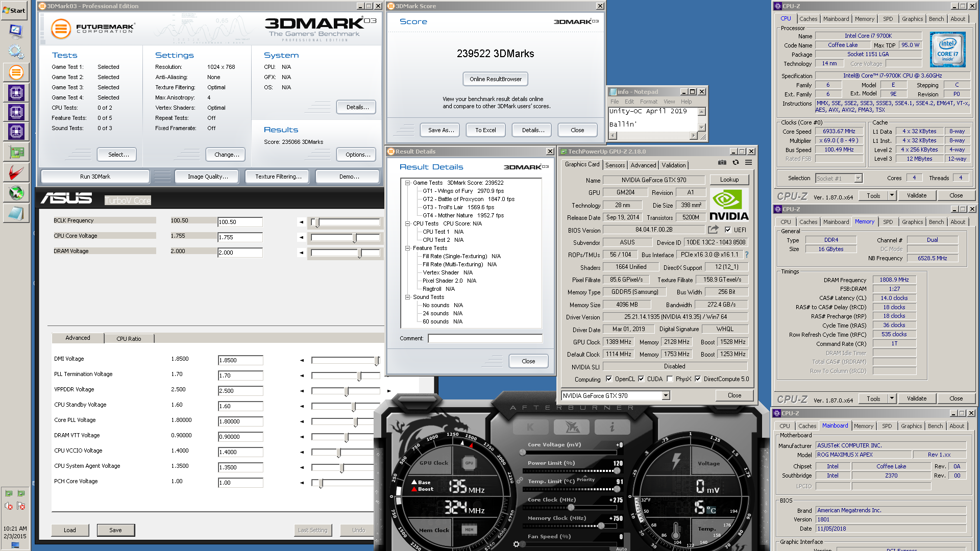Click the Notepad taskbar icon
980x551 pixels.
pyautogui.click(x=16, y=213)
